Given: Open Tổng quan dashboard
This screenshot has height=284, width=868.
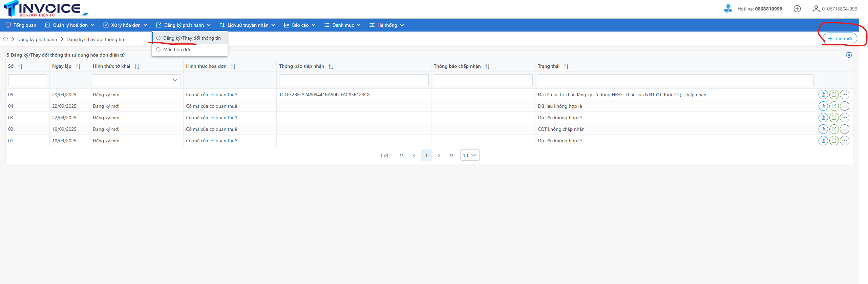Looking at the screenshot, I should (x=21, y=25).
